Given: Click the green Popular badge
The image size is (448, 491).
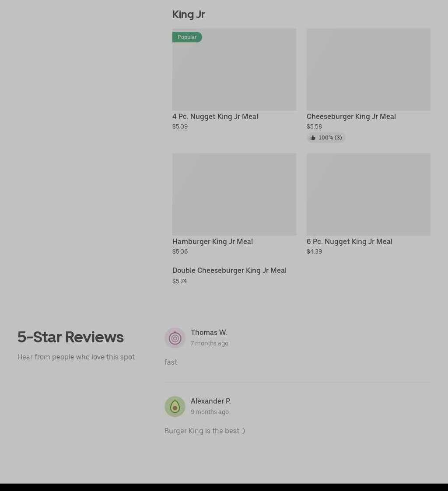Looking at the screenshot, I should click(187, 37).
